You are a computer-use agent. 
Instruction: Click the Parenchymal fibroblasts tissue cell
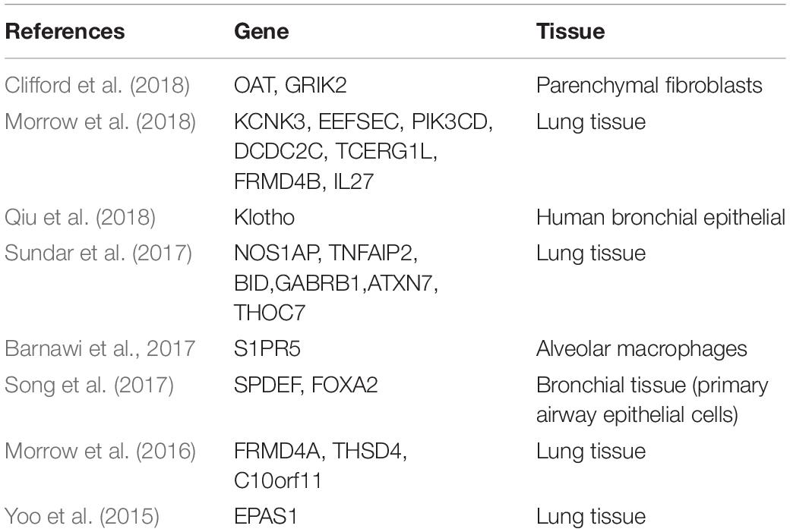[x=649, y=85]
